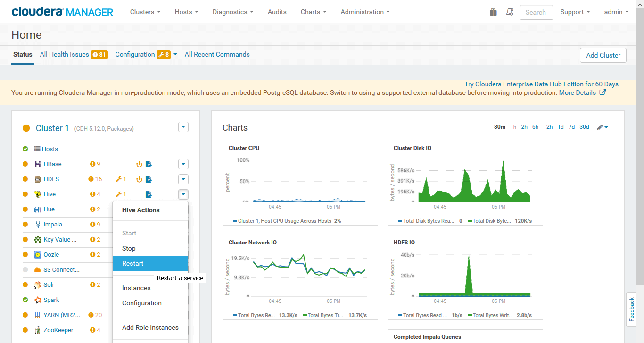Screen dimensions: 644x343
Task: Click the Search input field
Action: [537, 12]
